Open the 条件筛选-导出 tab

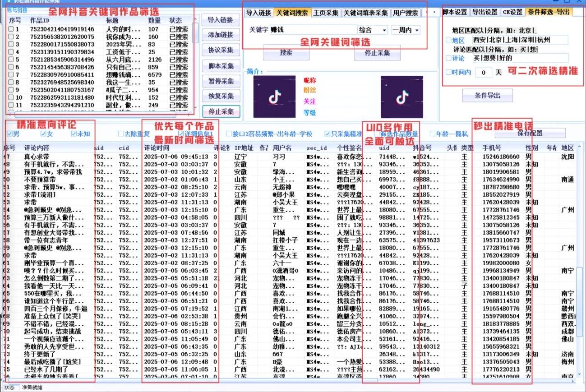pos(549,12)
